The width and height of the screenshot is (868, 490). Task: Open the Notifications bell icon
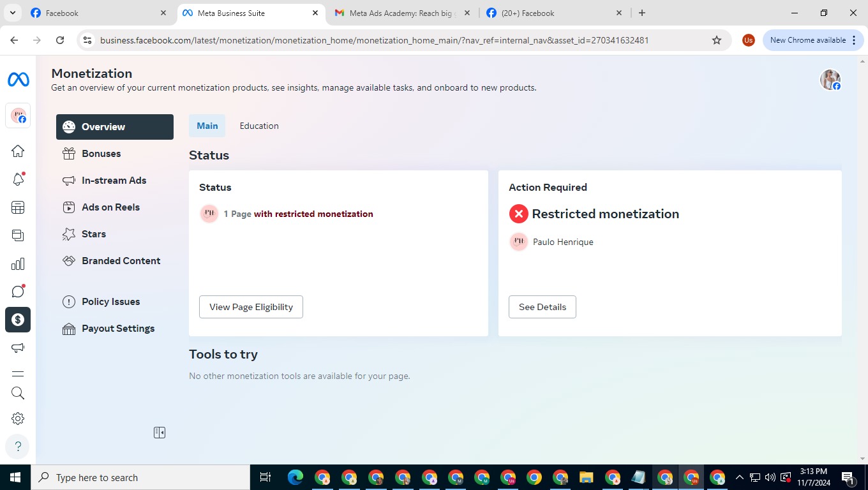(18, 179)
